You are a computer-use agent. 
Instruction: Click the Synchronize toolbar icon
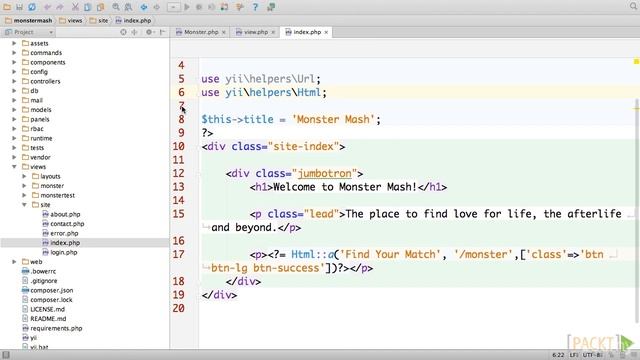pos(32,7)
